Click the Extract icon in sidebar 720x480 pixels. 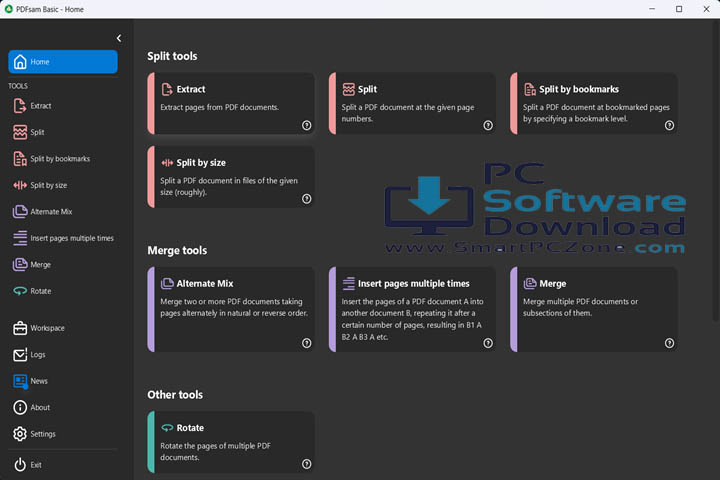pyautogui.click(x=20, y=106)
